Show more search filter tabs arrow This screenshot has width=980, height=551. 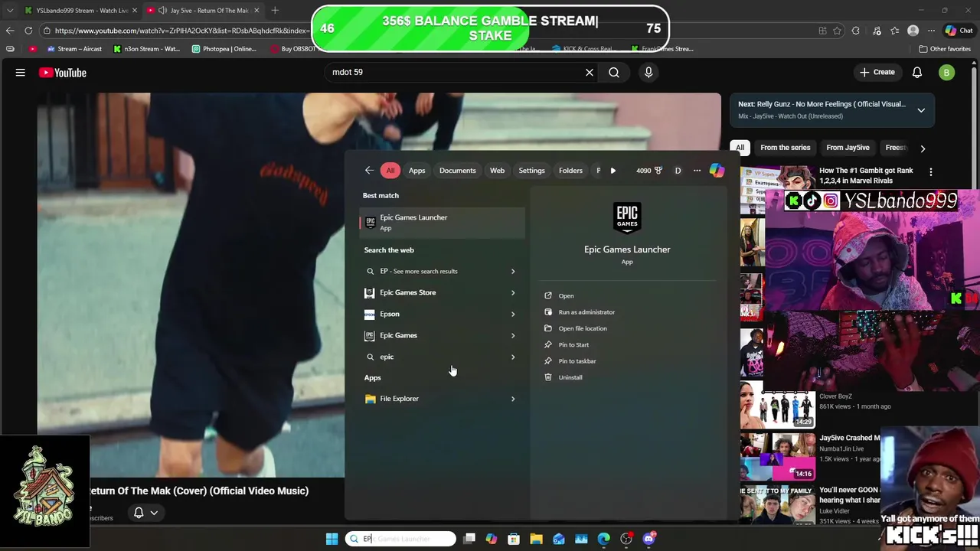[612, 171]
